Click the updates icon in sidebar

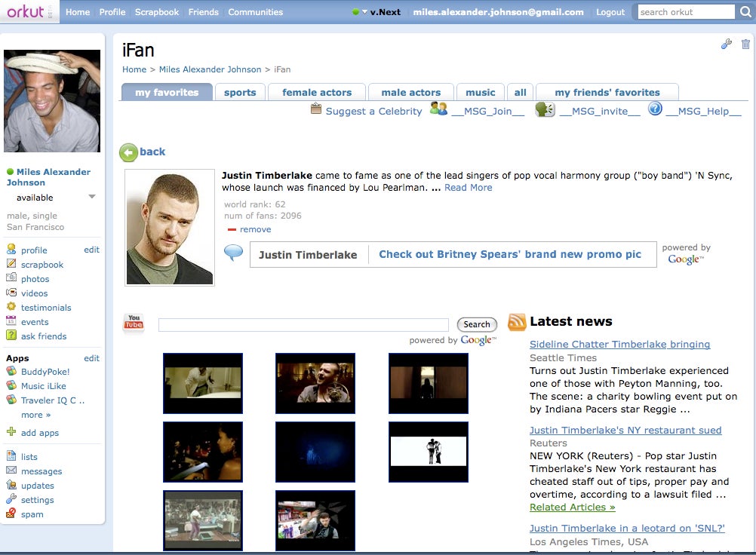pyautogui.click(x=11, y=485)
